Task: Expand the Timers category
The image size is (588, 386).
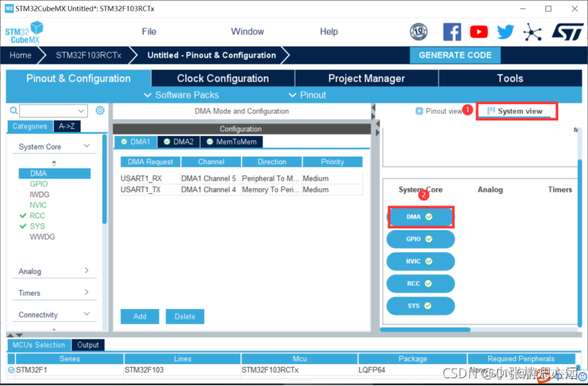Action: (x=86, y=292)
